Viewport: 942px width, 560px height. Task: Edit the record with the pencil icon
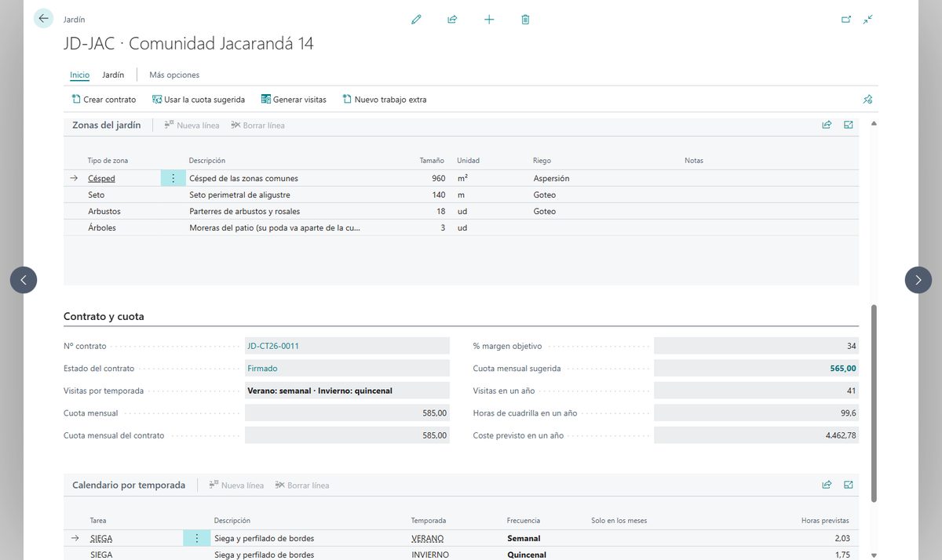click(x=416, y=20)
